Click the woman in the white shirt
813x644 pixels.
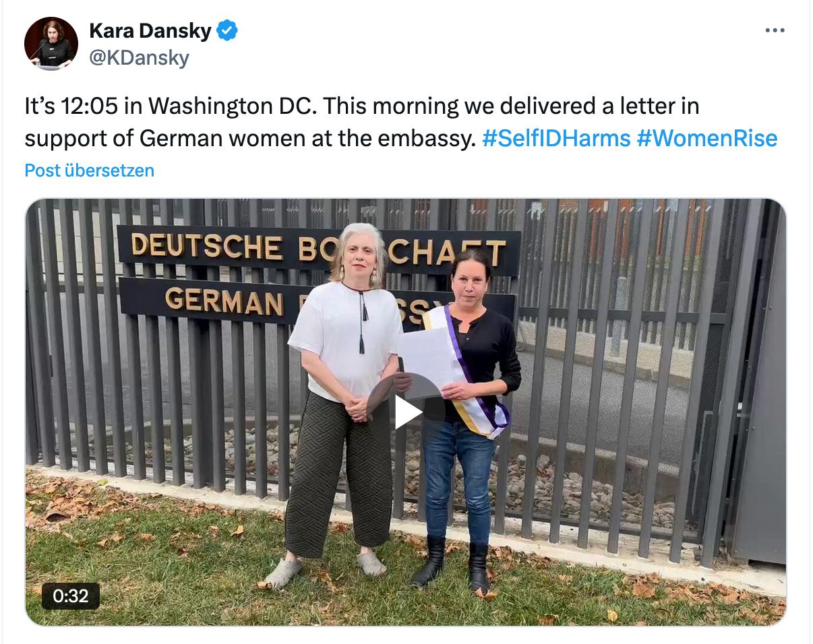pos(345,397)
